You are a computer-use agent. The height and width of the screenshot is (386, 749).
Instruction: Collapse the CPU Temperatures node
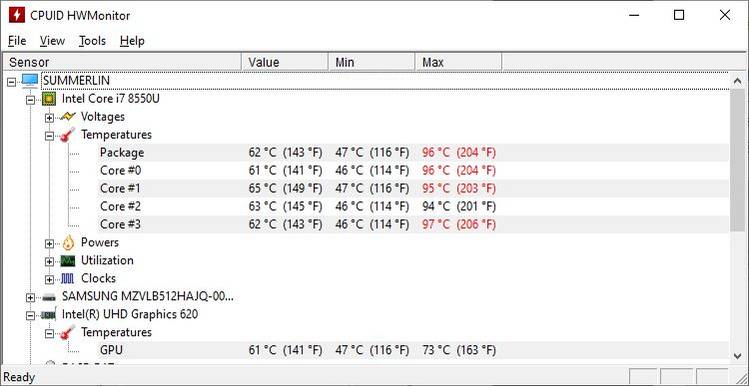(x=49, y=136)
